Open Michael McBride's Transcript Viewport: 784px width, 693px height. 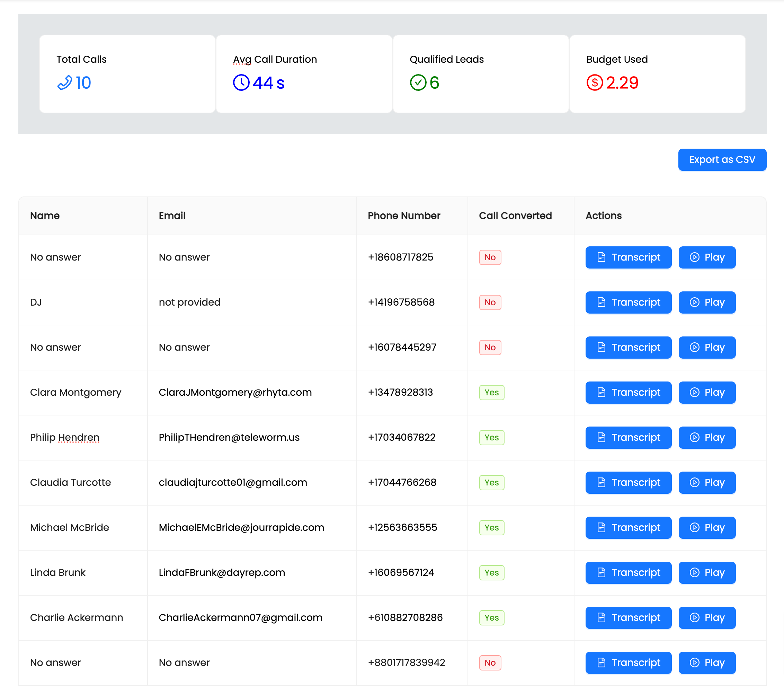pos(628,528)
